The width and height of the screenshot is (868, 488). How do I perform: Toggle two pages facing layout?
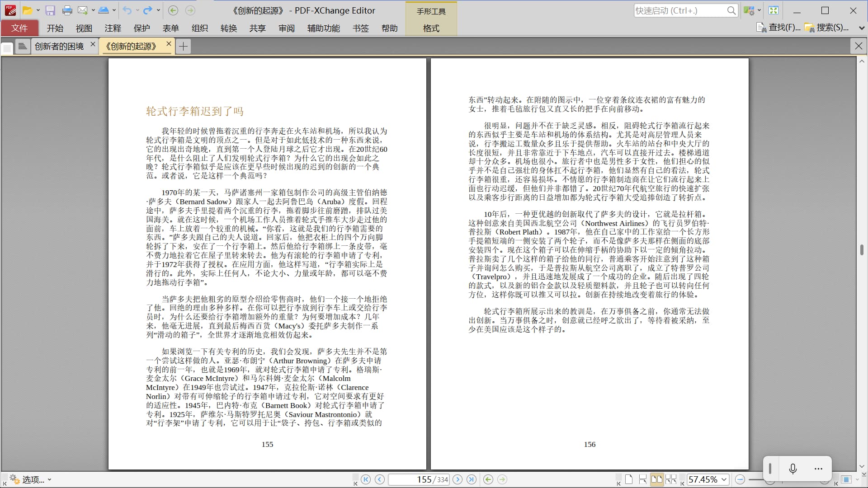pyautogui.click(x=656, y=479)
